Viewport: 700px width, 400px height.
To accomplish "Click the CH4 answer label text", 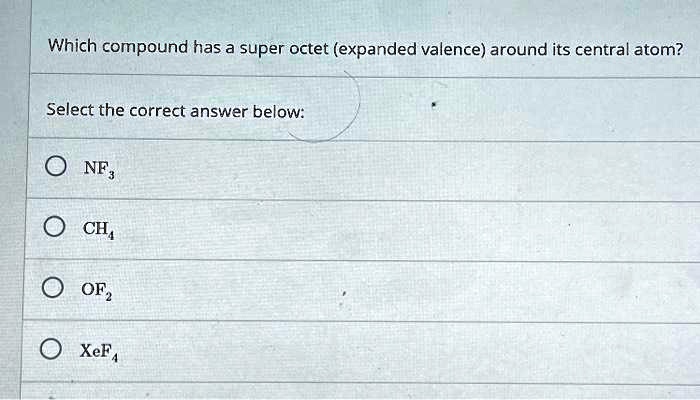I will [x=99, y=229].
